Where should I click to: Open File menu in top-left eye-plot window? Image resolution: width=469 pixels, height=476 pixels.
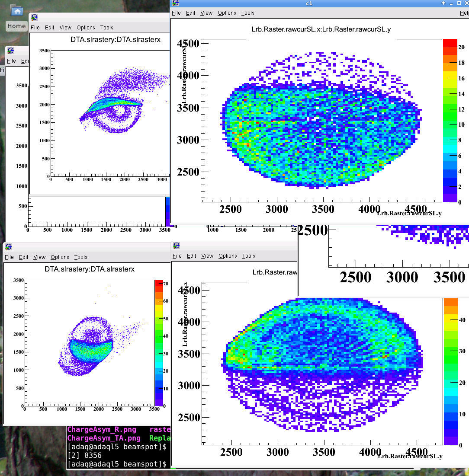pos(35,27)
